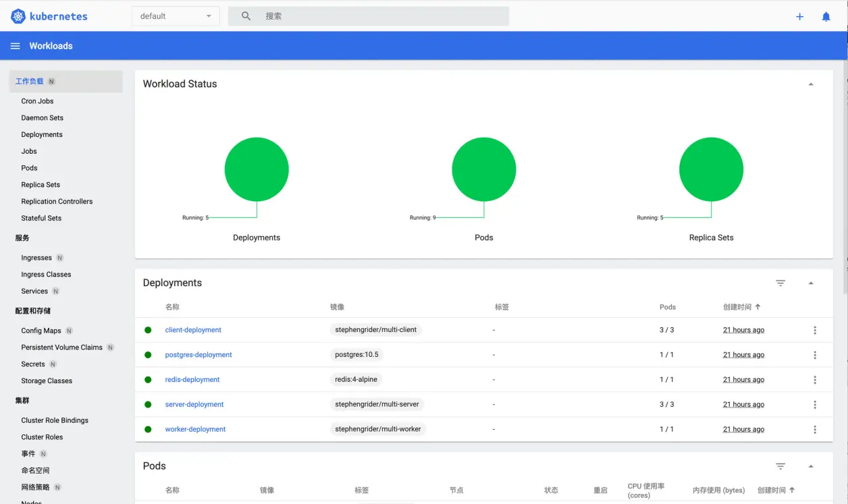Screen dimensions: 848x504
Task: Click green status dot of postgres-deployment
Action: [x=148, y=355]
